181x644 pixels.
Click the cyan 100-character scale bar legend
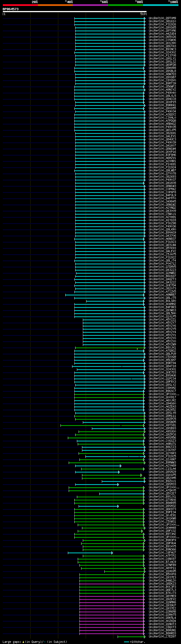[x=127, y=642]
